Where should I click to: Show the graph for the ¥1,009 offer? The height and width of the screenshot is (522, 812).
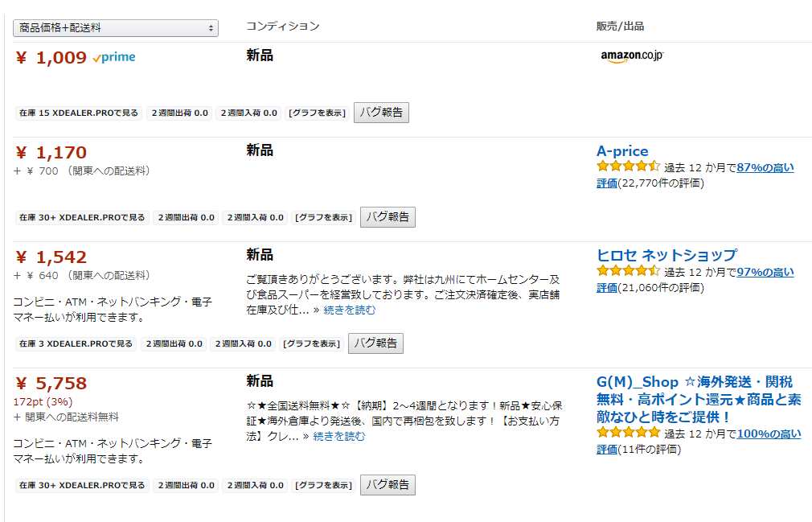point(316,113)
